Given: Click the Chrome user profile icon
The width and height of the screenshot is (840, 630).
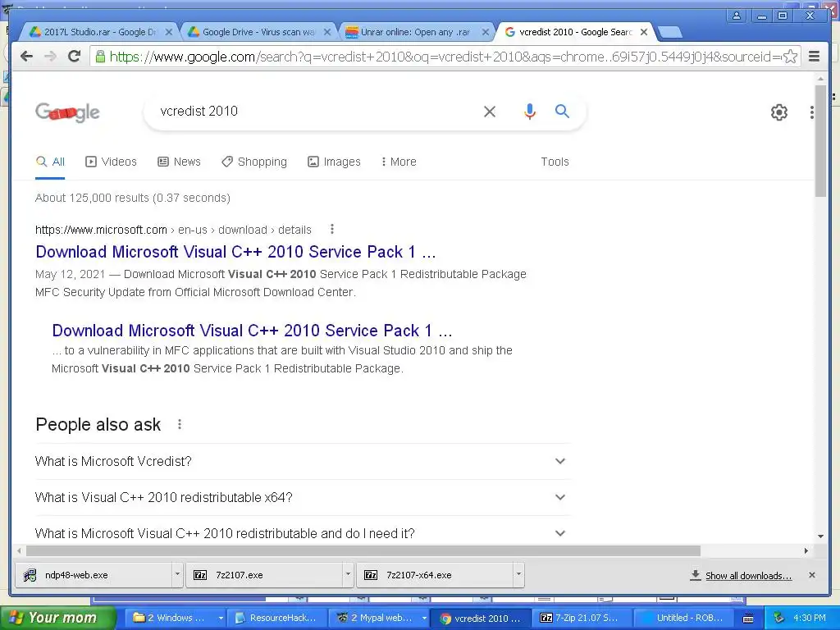Looking at the screenshot, I should tap(737, 16).
